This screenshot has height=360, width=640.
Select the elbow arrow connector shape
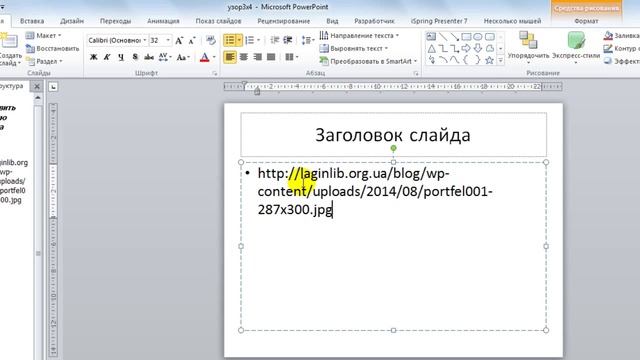[454, 49]
